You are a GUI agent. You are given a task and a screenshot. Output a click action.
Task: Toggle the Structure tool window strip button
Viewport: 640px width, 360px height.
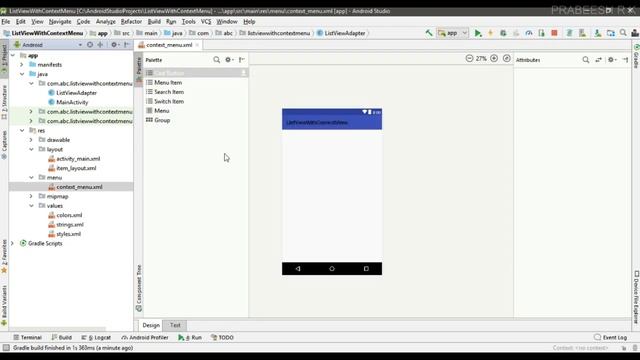click(4, 102)
